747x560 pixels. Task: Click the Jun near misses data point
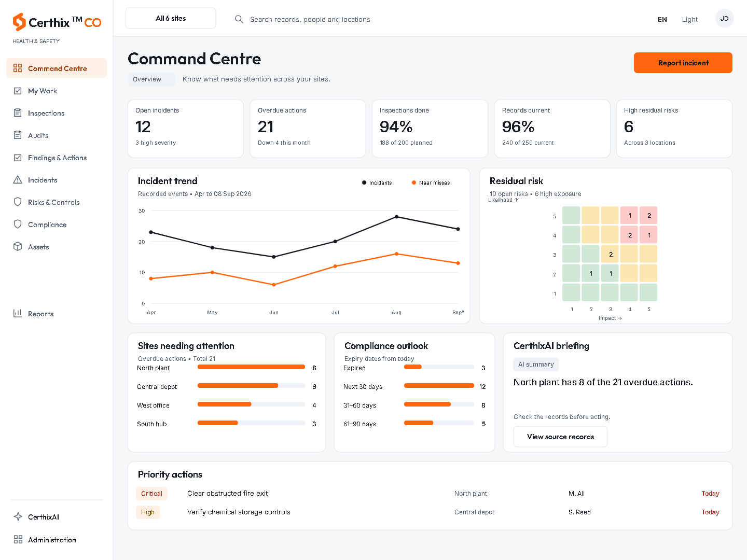(274, 285)
